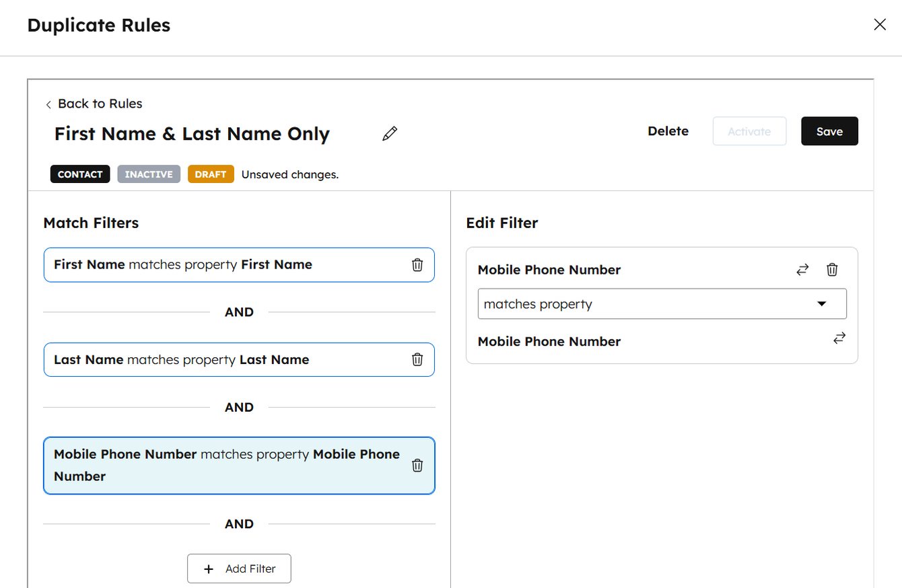
Task: Click the plus icon on Add Filter
Action: coord(209,568)
